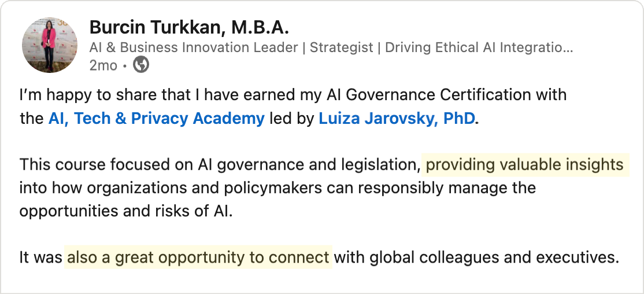The image size is (644, 294).
Task: Click the globe public visibility icon
Action: 141,65
